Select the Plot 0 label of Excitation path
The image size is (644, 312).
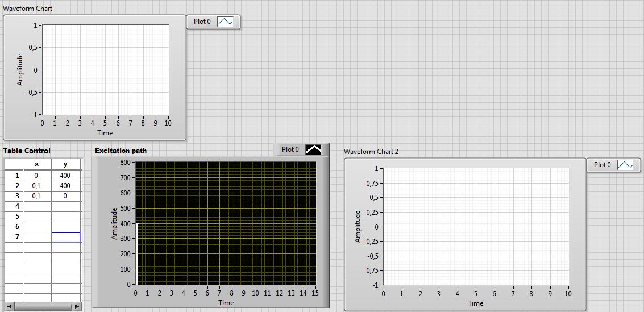coord(290,149)
